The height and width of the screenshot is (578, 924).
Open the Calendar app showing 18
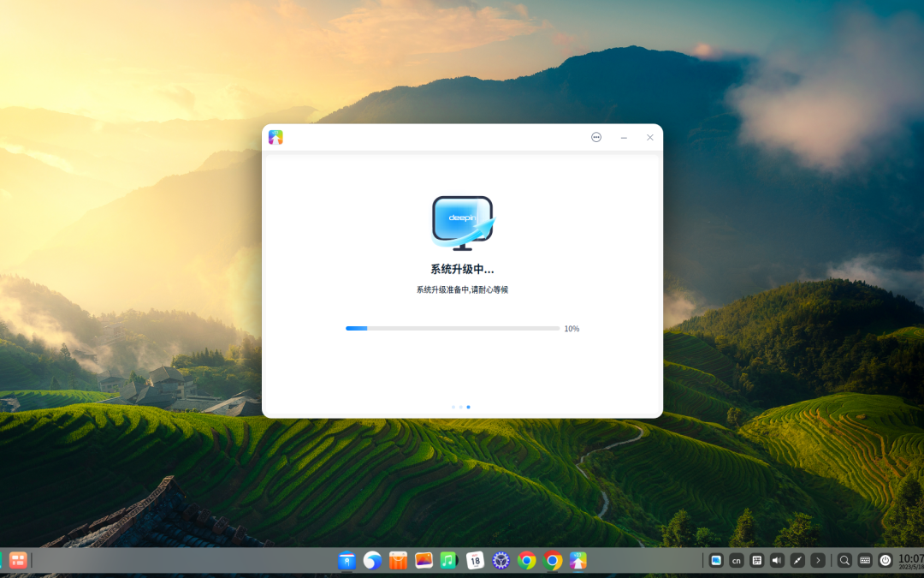(x=475, y=560)
